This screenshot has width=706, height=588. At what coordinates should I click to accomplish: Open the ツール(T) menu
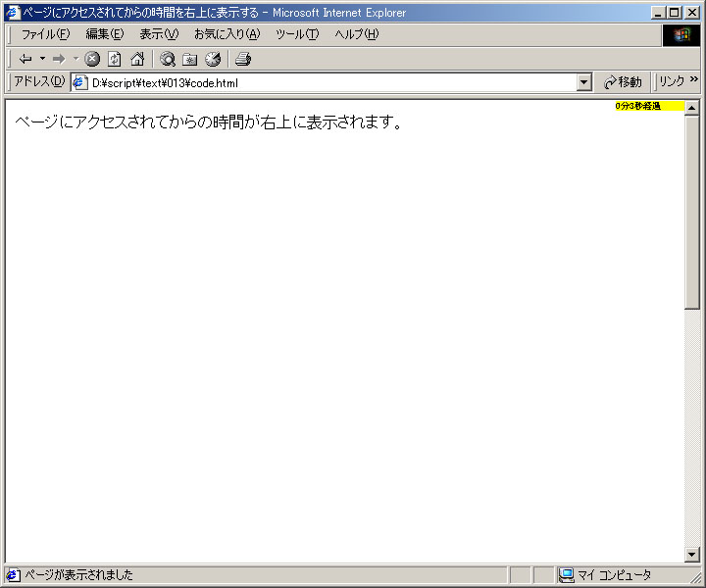point(297,34)
